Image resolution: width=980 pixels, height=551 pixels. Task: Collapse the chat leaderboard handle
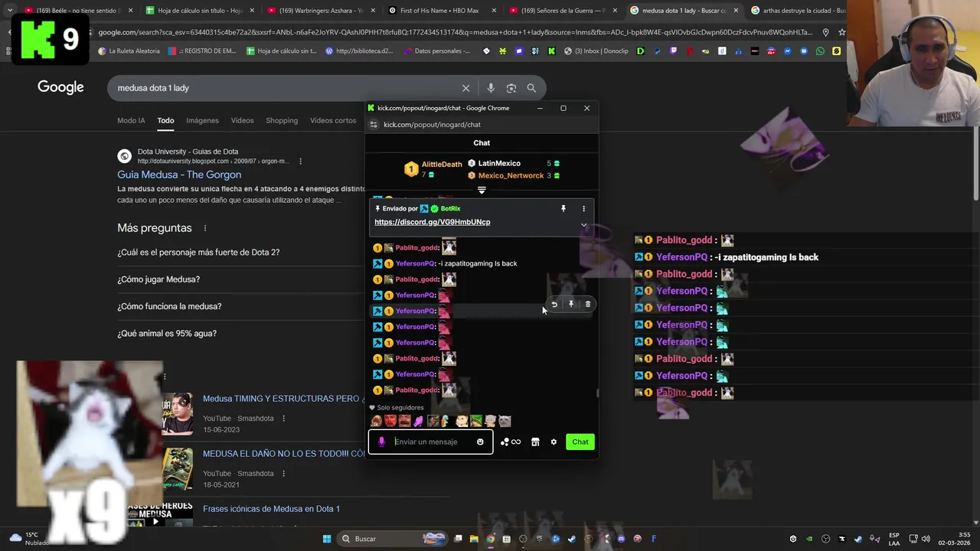482,190
